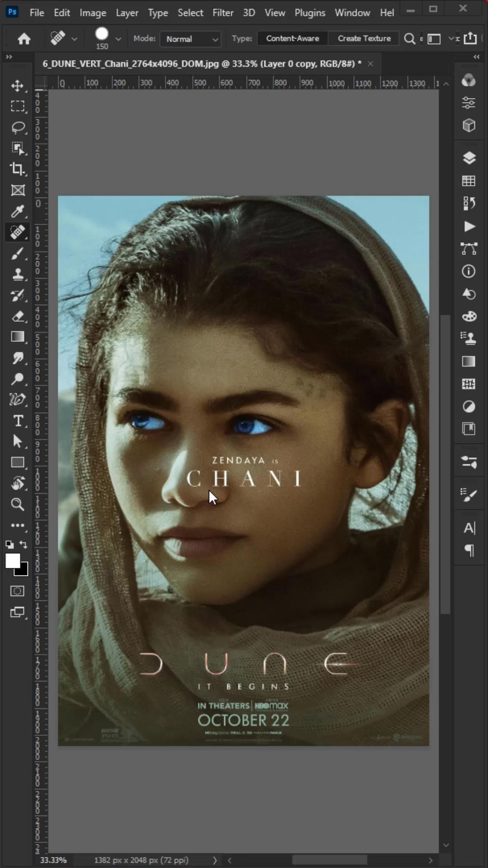Choose the Eraser tool
The height and width of the screenshot is (868, 488).
pos(18,316)
